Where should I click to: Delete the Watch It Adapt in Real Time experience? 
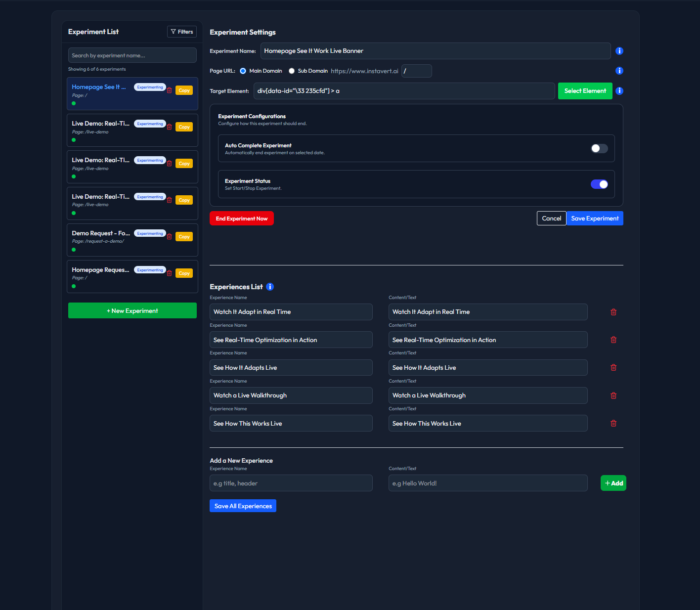[613, 312]
